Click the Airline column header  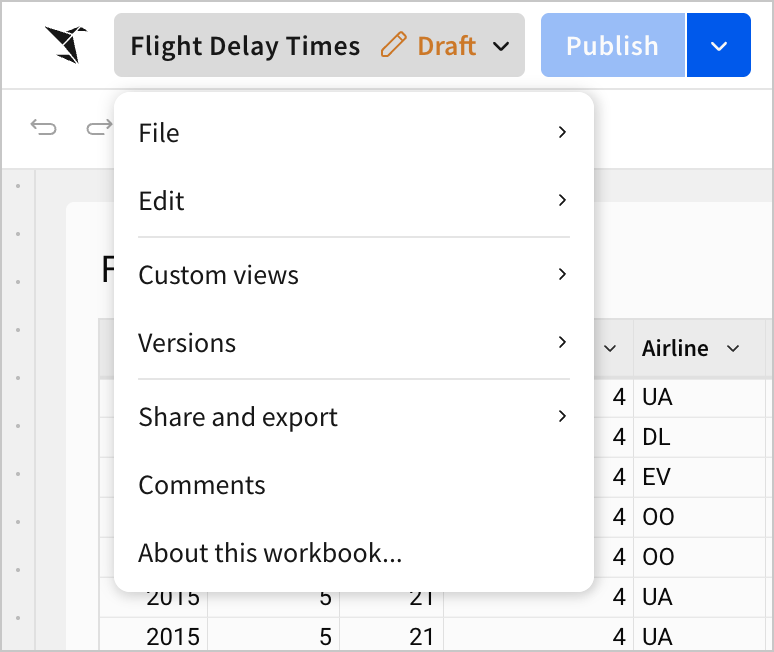point(675,348)
